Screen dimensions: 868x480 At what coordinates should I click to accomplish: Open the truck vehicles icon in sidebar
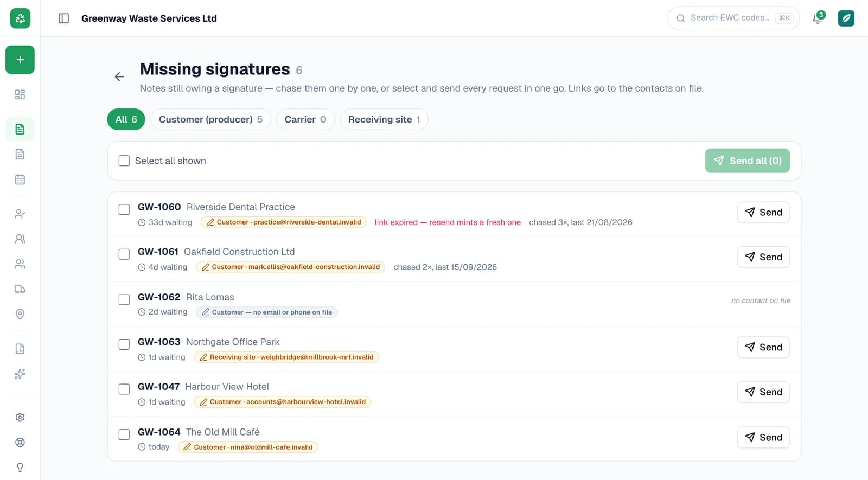(20, 289)
